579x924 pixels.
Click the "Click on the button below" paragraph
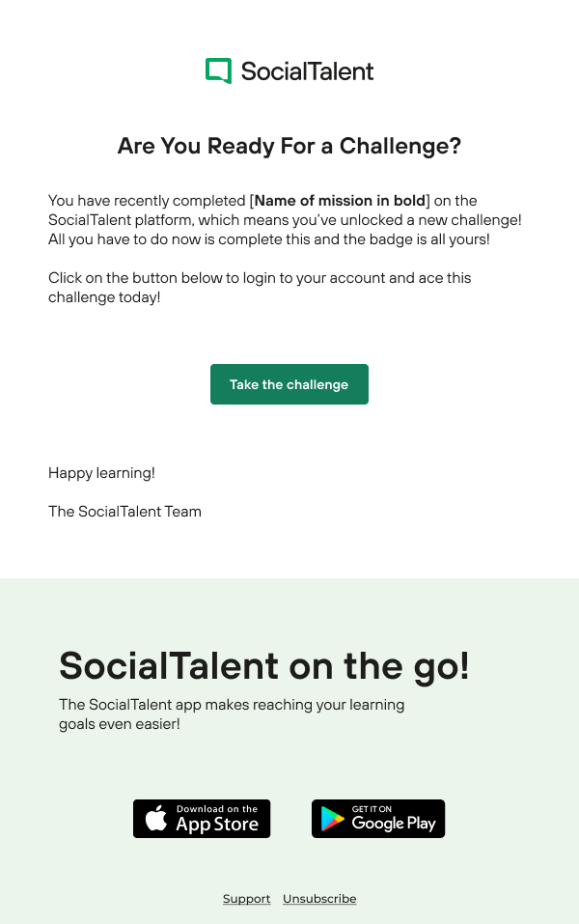(x=260, y=278)
